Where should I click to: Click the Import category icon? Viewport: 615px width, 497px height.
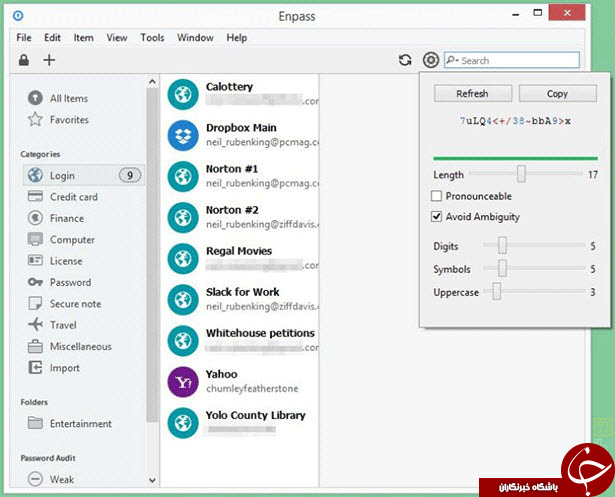[x=35, y=368]
